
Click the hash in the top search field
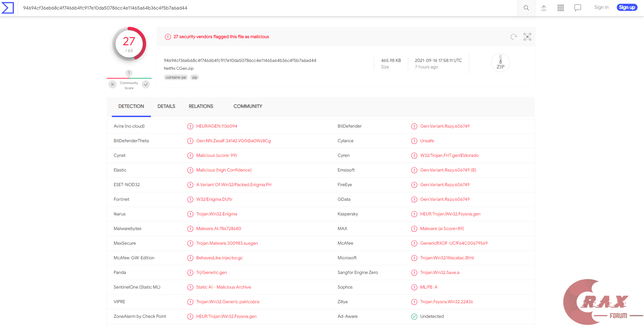105,8
